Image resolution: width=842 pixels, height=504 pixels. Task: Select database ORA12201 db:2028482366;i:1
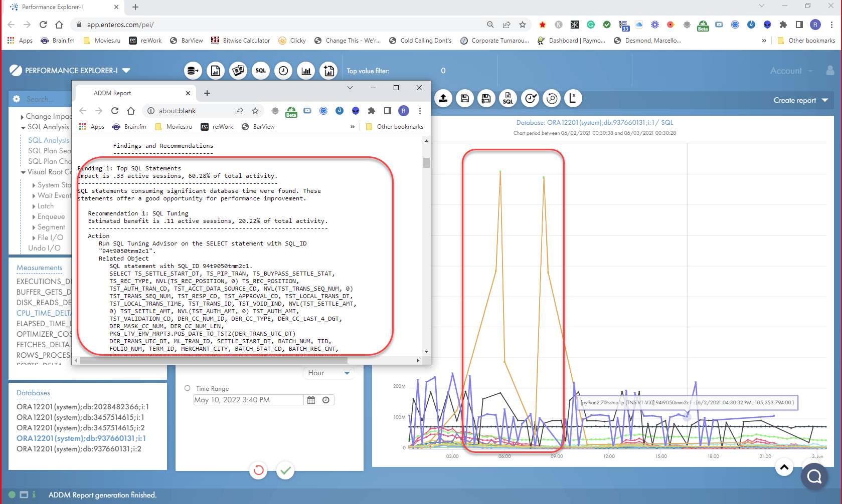[83, 407]
